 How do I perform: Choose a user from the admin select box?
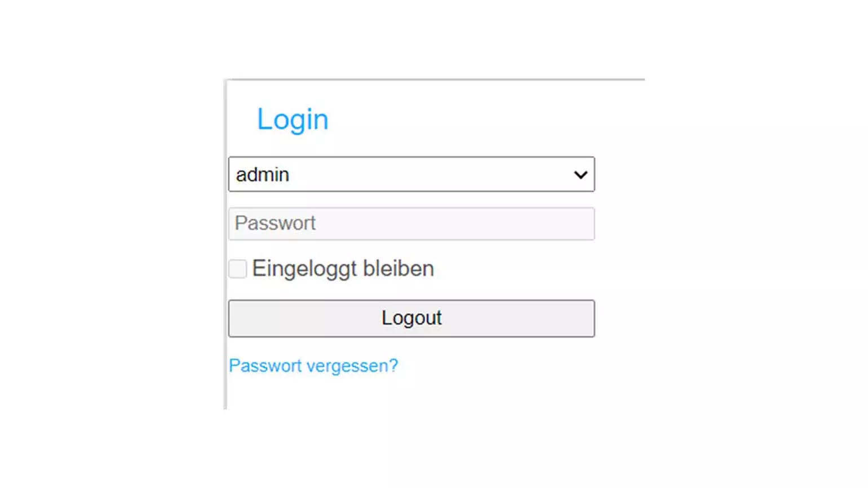pos(411,175)
